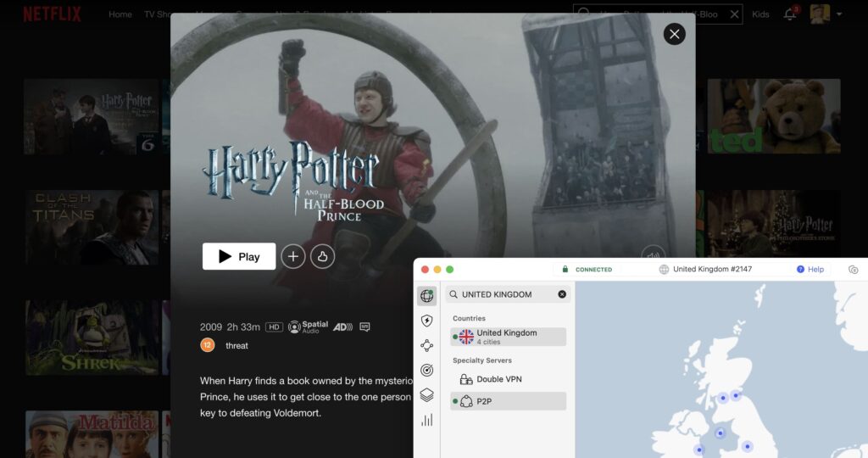Click the "2009" release year text
This screenshot has height=458, width=868.
(x=211, y=327)
